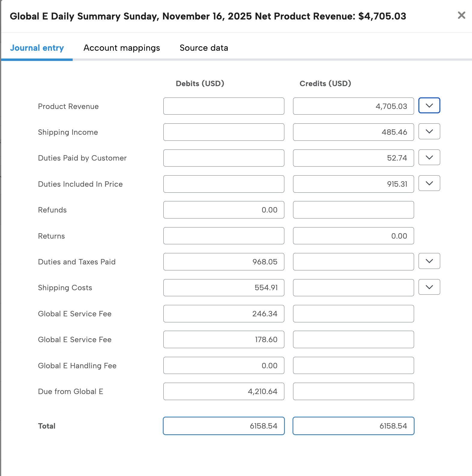
Task: Select the Global E Service Fee 246.34 field
Action: coord(224,313)
